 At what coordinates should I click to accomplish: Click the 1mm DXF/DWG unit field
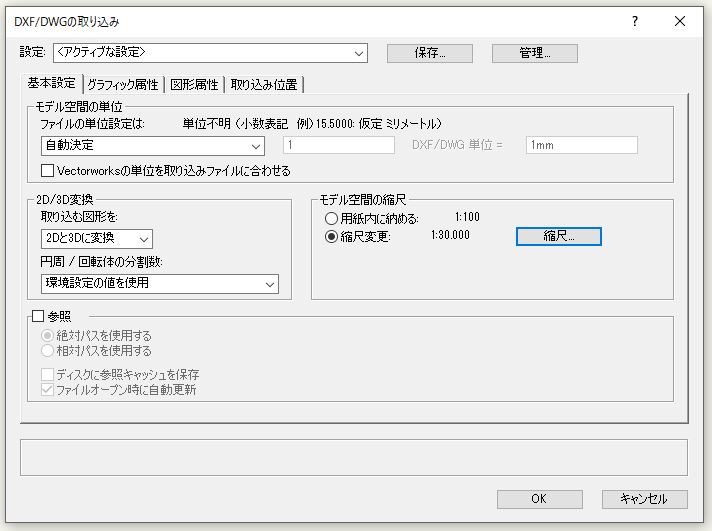(581, 145)
